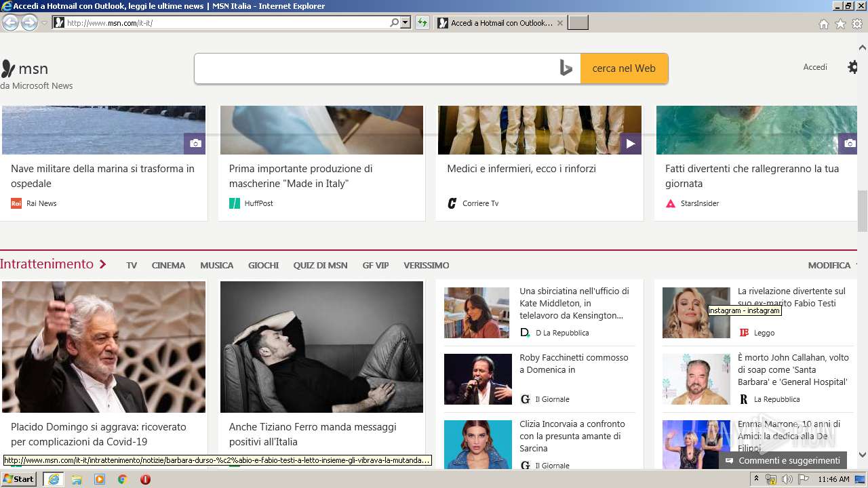Open the Tiziano Ferro black-and-white photo
868x488 pixels.
coord(321,347)
